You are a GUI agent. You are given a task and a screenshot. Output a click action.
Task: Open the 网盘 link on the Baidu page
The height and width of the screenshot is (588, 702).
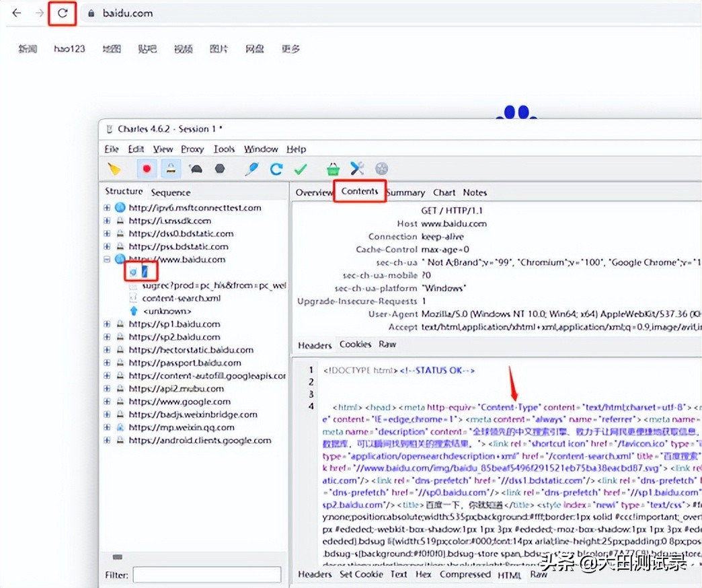point(255,48)
